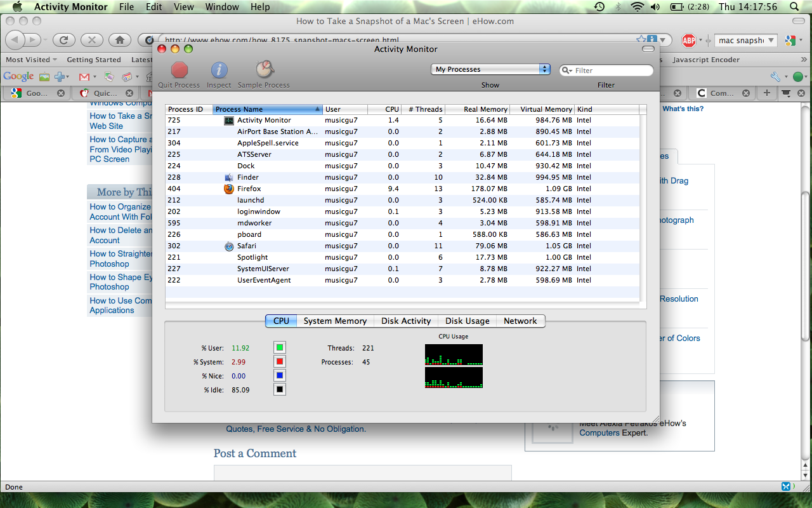Click Firefox's Back arrow button
This screenshot has height=508, width=812.
(15, 40)
